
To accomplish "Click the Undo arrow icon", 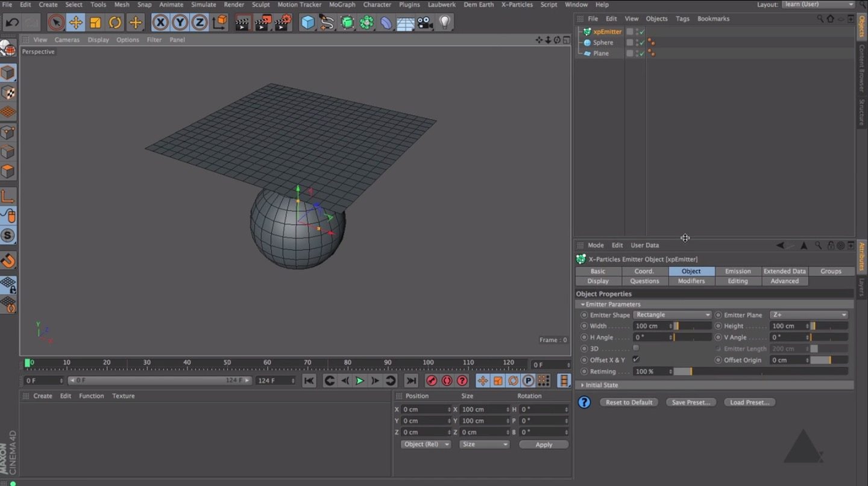I will [12, 23].
